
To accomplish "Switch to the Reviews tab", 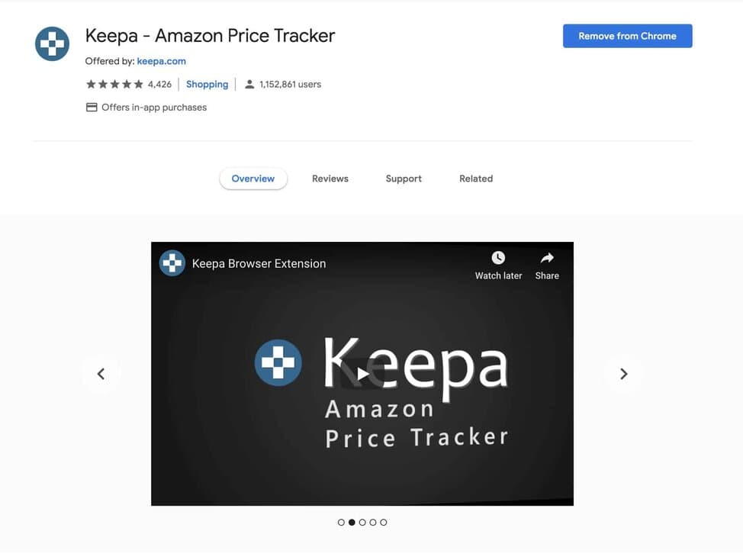I will click(330, 179).
